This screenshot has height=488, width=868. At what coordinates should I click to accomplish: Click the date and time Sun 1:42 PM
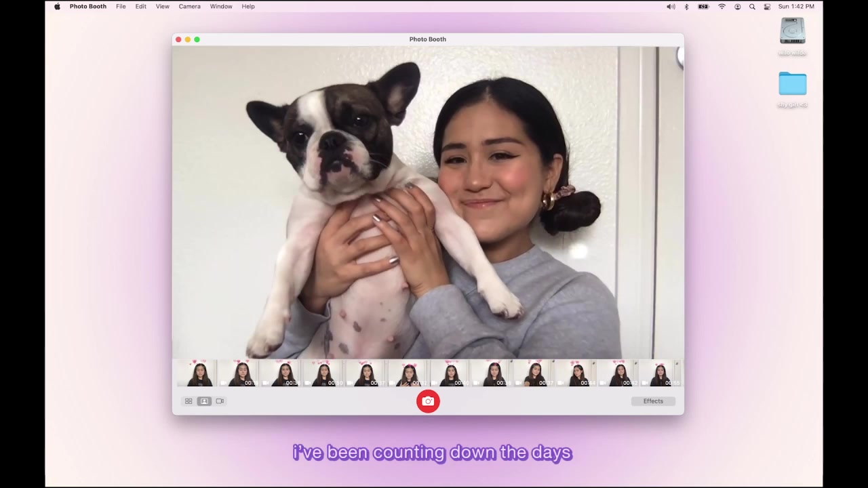(x=796, y=6)
